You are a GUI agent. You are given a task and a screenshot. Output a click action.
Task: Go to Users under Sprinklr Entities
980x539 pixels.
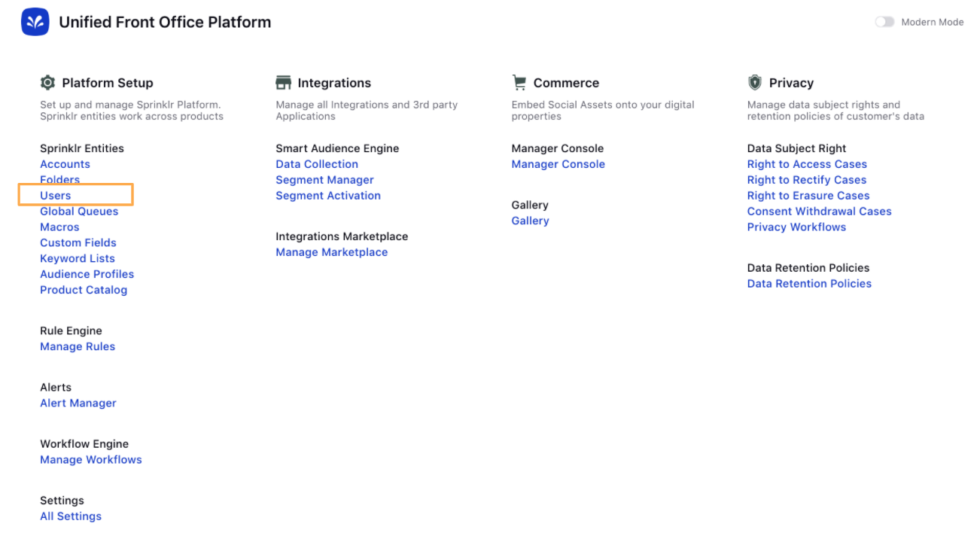(56, 196)
